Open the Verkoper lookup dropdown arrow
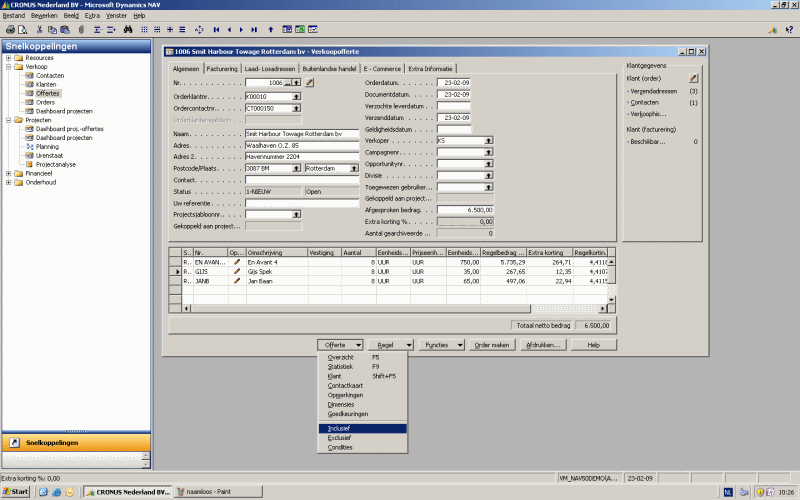The image size is (800, 500). pyautogui.click(x=488, y=141)
